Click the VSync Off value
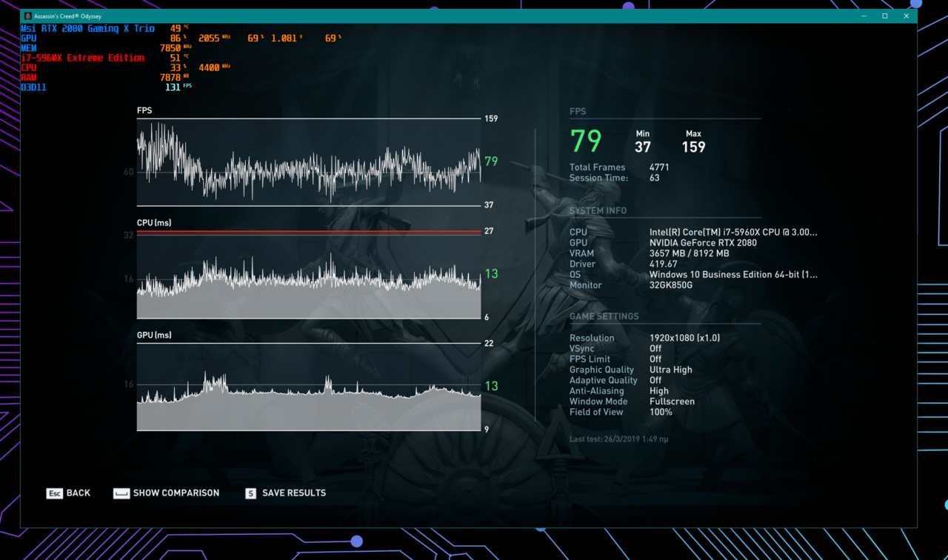Image resolution: width=948 pixels, height=560 pixels. tap(655, 348)
